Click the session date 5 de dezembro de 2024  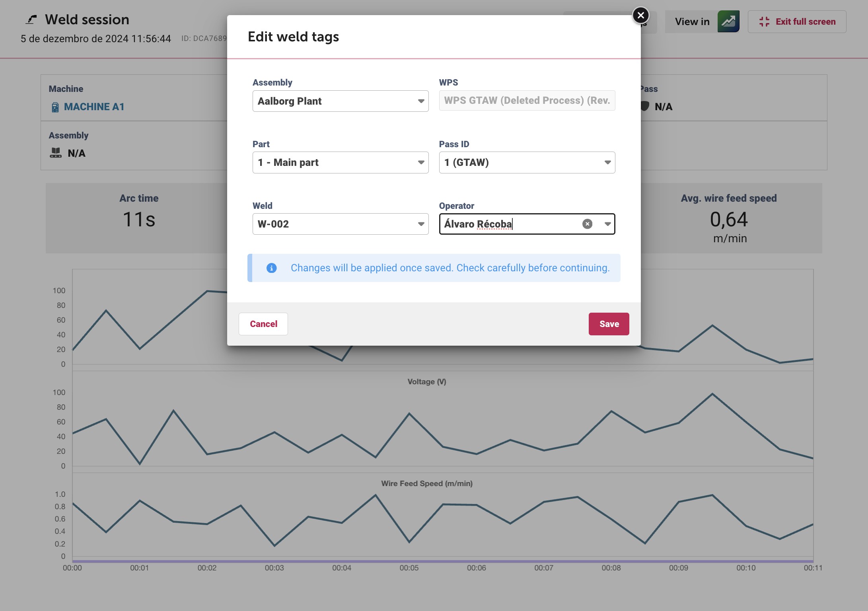pyautogui.click(x=95, y=39)
